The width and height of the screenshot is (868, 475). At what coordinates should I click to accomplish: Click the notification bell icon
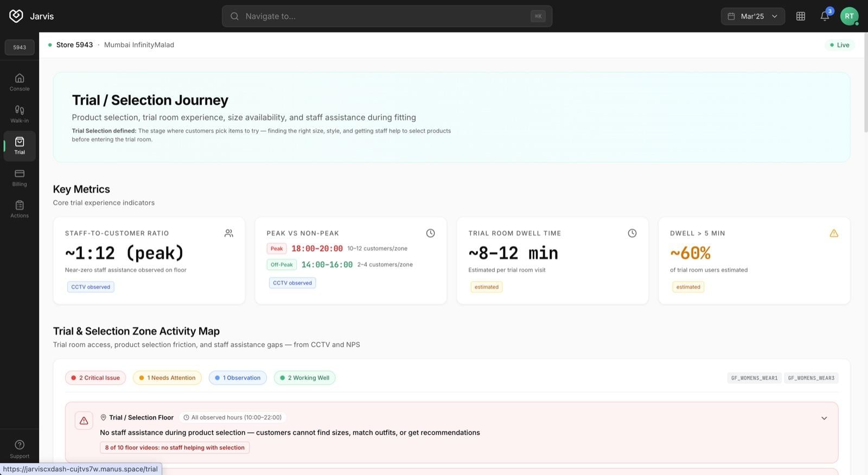coord(825,16)
